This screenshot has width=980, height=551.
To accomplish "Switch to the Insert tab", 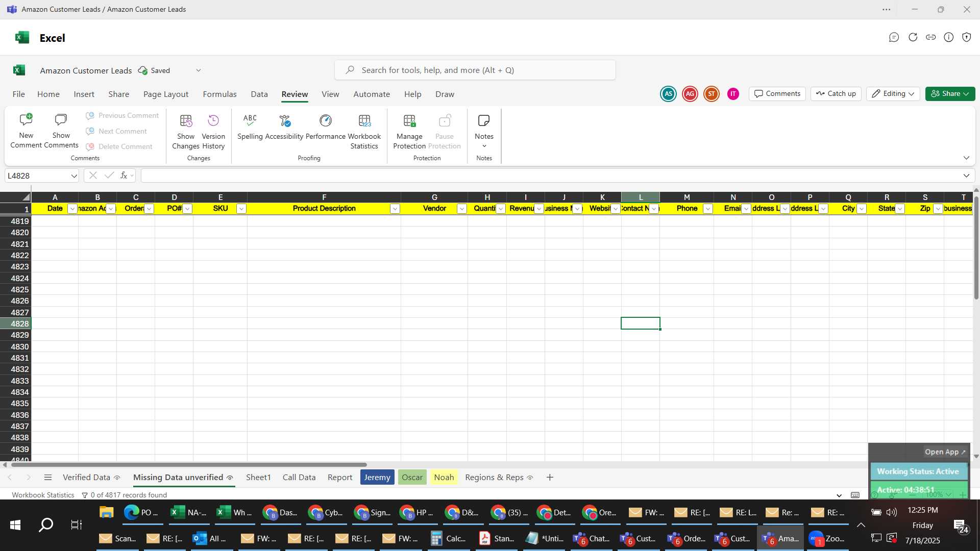I will [84, 94].
